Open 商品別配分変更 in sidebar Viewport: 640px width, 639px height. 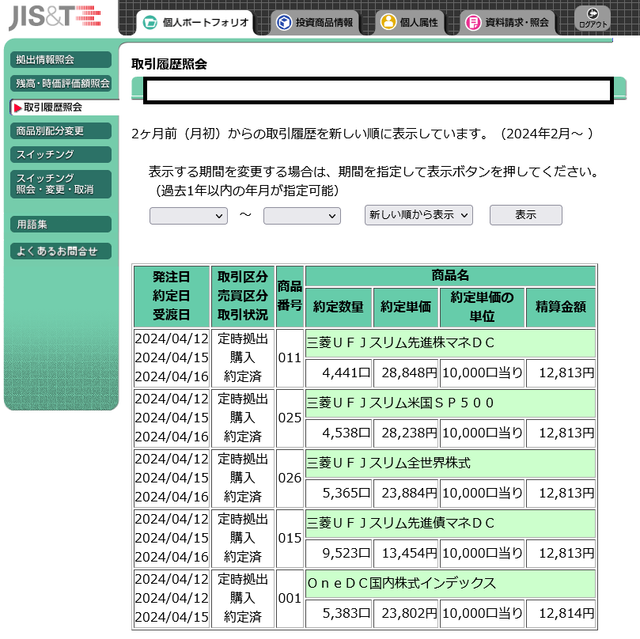(x=61, y=131)
